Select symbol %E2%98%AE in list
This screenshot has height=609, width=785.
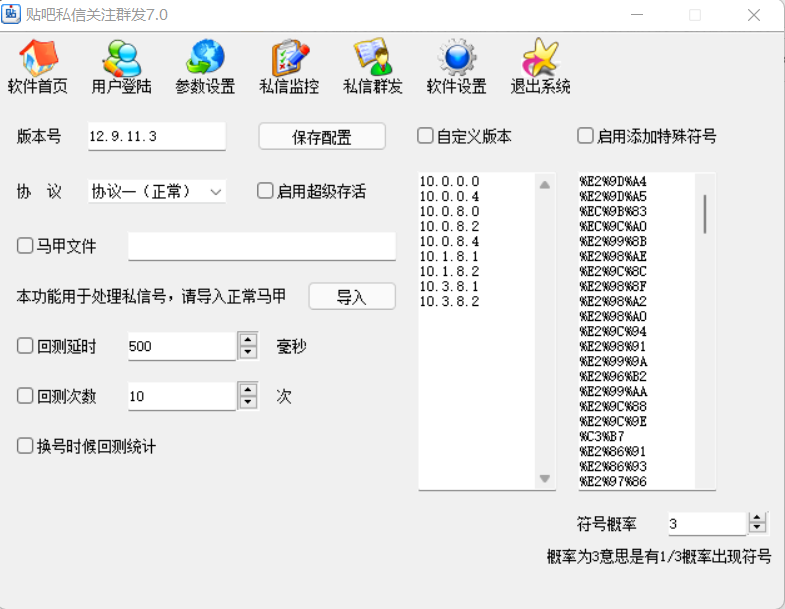click(x=613, y=256)
